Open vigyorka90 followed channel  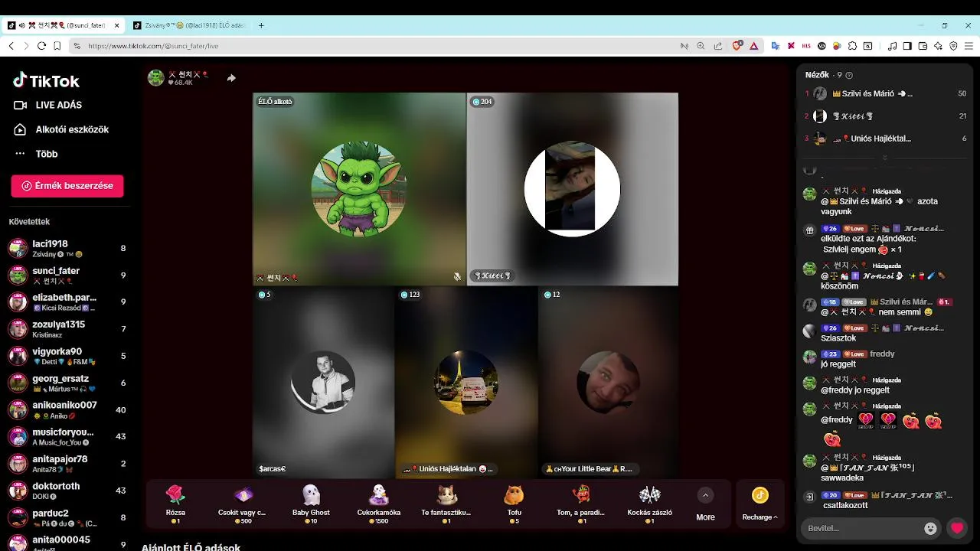[67, 356]
